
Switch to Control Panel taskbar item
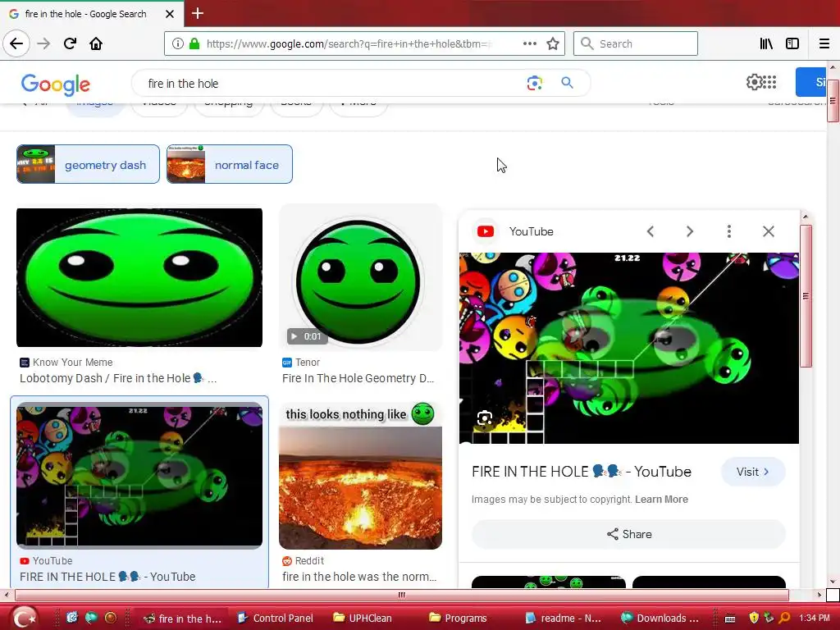tap(276, 619)
